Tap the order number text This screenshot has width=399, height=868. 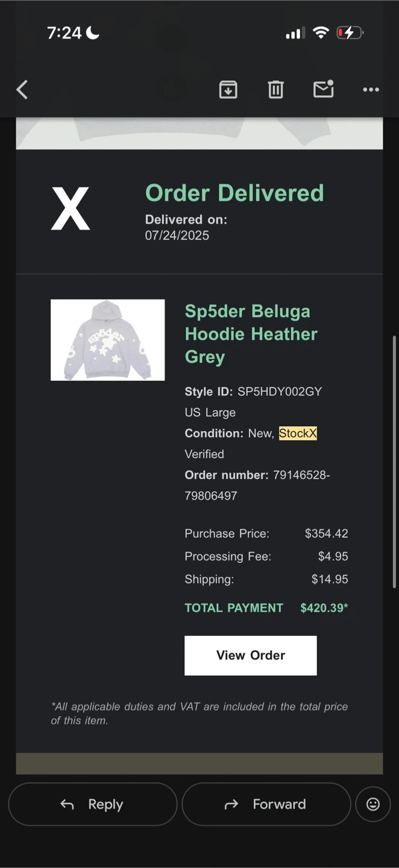coord(257,485)
